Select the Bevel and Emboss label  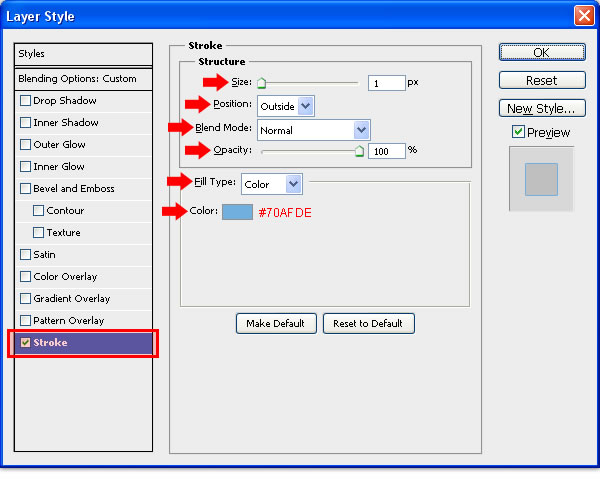click(x=74, y=189)
